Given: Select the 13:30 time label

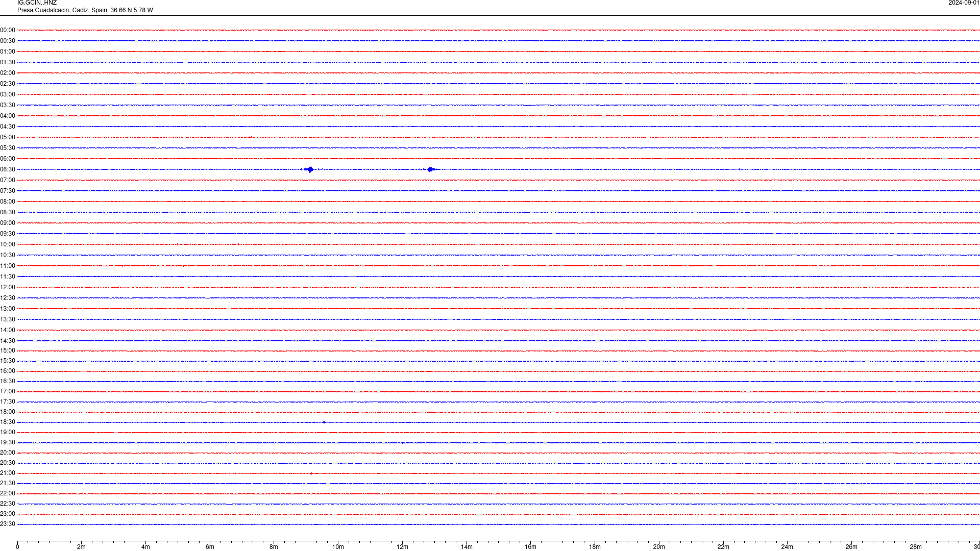Looking at the screenshot, I should (x=8, y=319).
